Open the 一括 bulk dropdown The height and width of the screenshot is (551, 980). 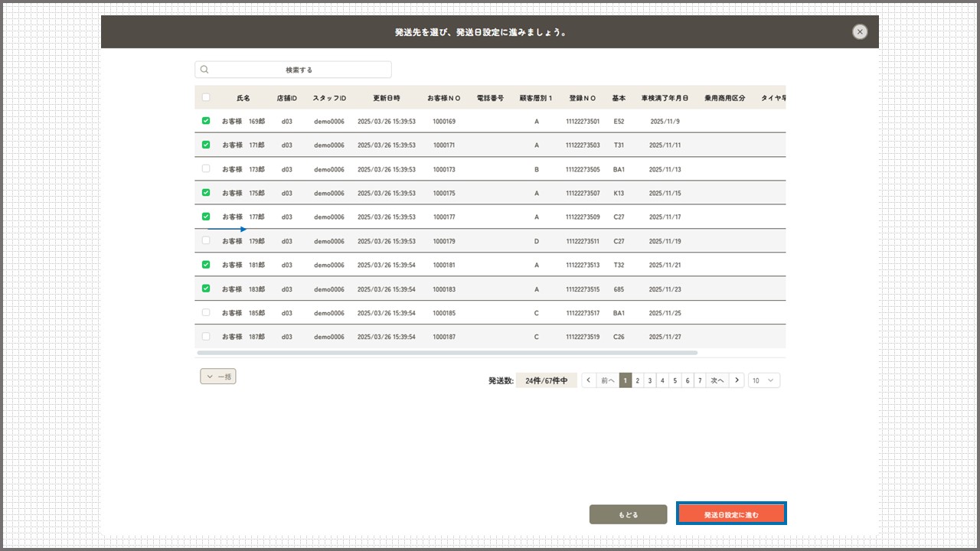pyautogui.click(x=218, y=377)
